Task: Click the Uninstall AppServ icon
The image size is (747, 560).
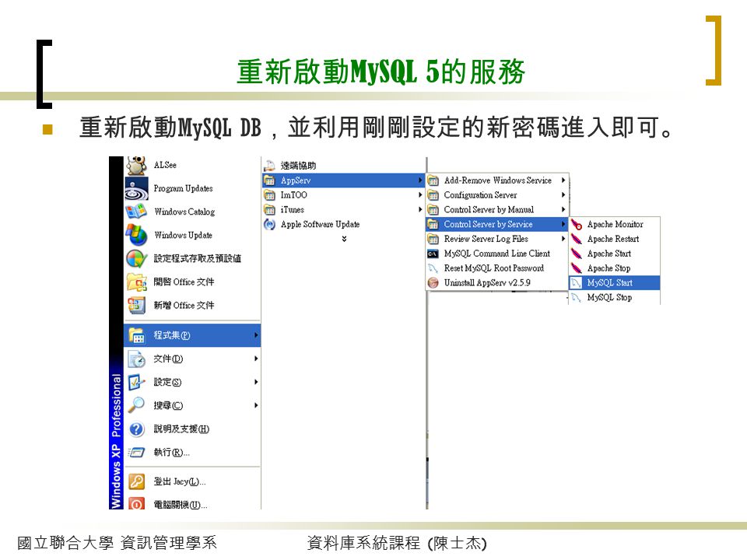Action: click(433, 283)
